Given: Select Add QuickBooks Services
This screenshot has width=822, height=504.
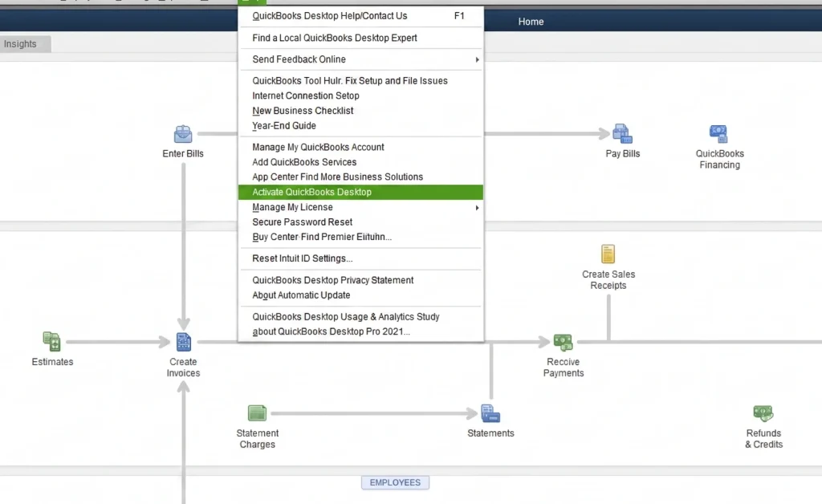Looking at the screenshot, I should point(360,162).
